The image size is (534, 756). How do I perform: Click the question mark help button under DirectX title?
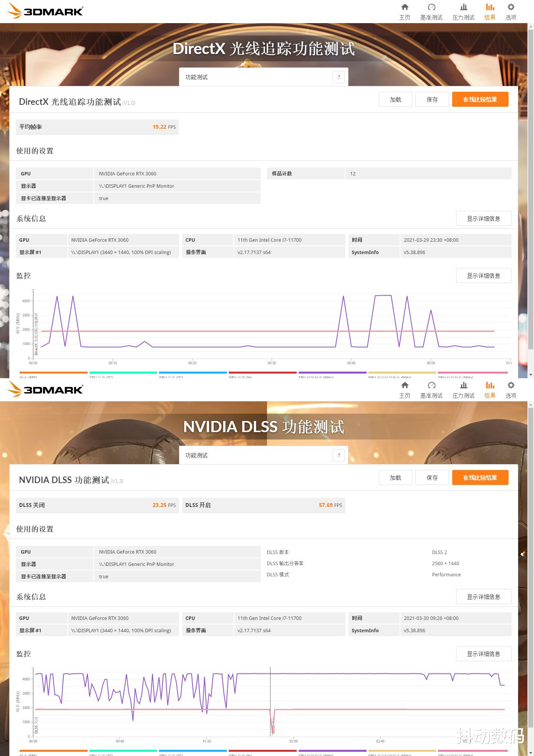339,77
